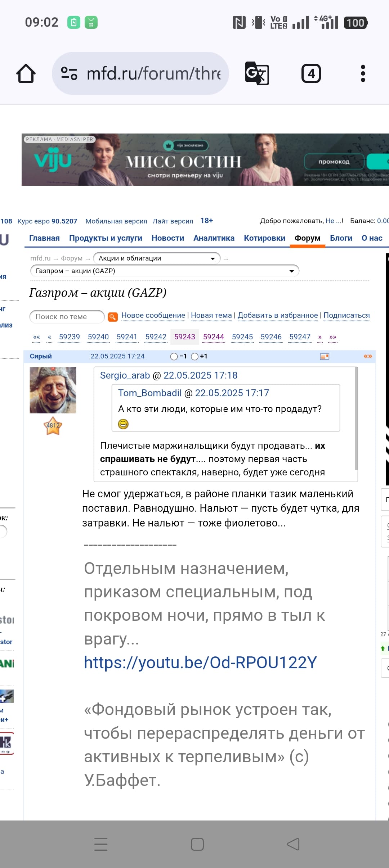
Task: Tap the 4812 rating star badge
Action: (x=53, y=426)
